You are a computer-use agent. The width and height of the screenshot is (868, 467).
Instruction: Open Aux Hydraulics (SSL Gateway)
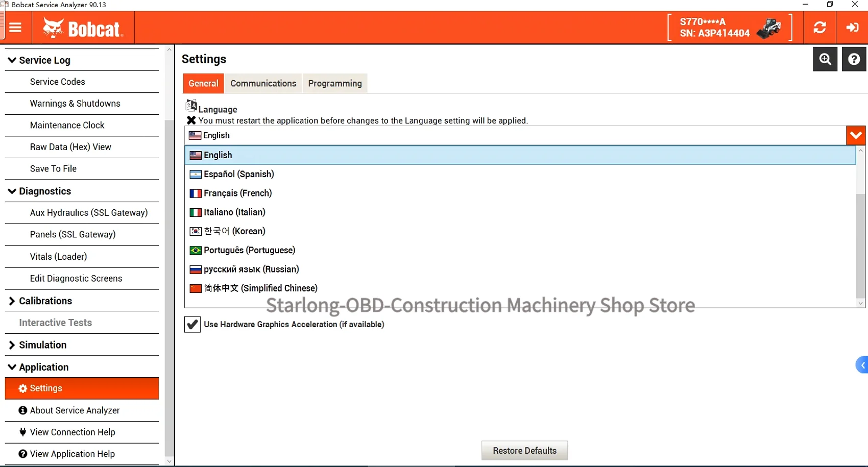[82, 213]
